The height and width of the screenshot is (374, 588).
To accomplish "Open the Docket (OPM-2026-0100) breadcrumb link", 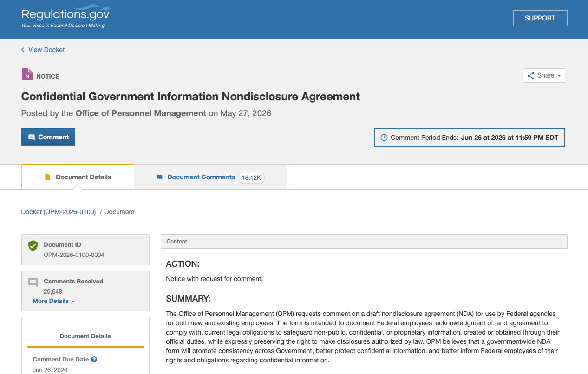I will coord(59,212).
